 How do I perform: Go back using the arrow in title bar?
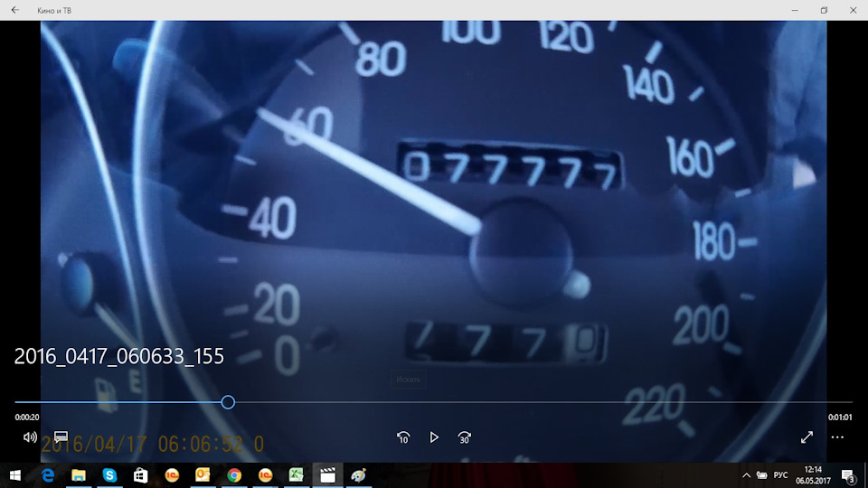15,10
